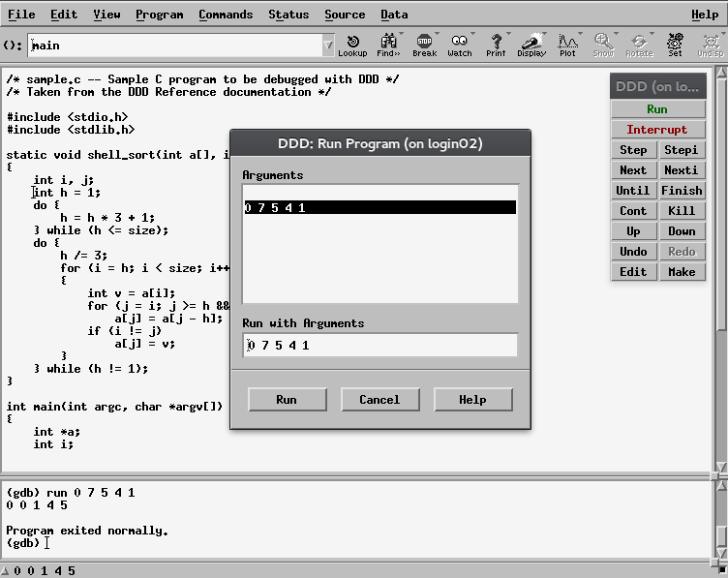Viewport: 728px width, 578px height.
Task: Open the Data menu
Action: click(394, 15)
